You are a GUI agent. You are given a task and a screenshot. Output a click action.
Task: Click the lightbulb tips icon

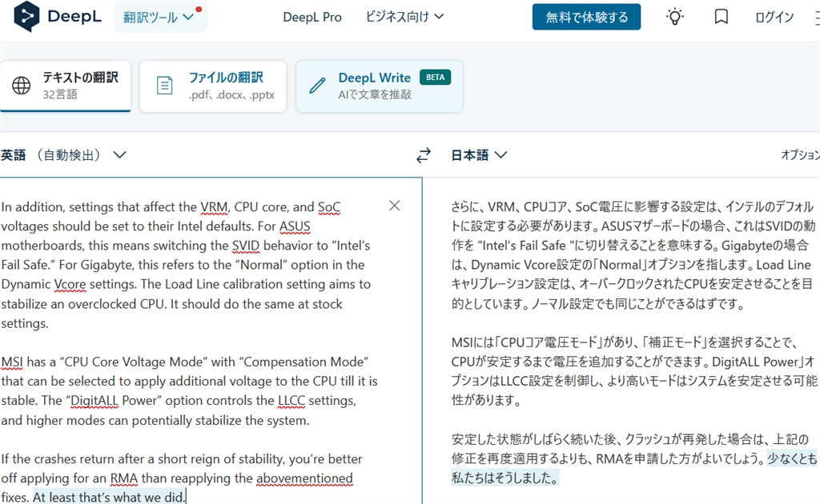pyautogui.click(x=674, y=17)
